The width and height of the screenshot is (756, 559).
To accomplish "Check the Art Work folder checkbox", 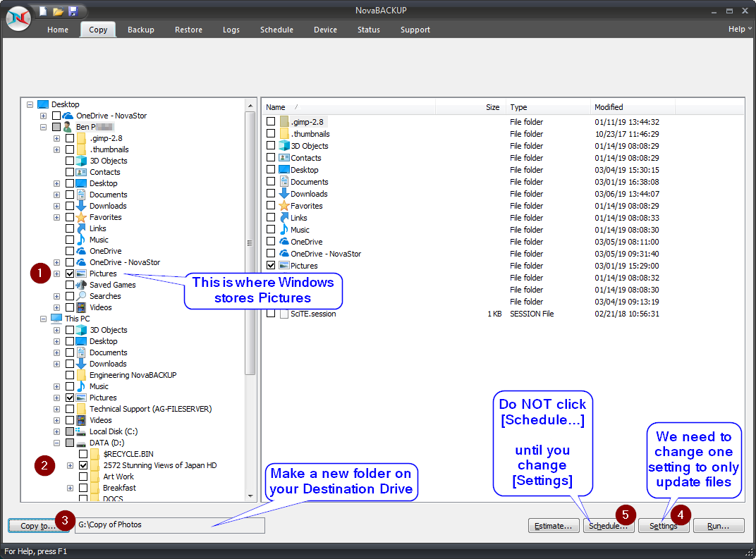I will coord(83,477).
